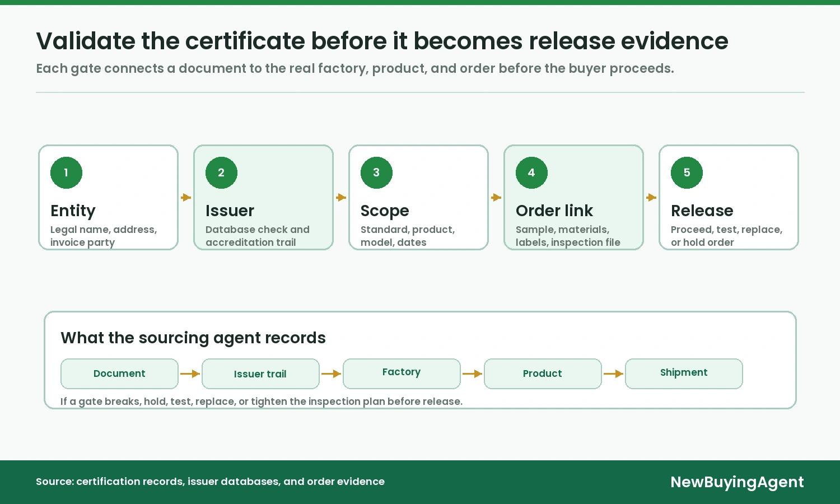Image resolution: width=840 pixels, height=504 pixels.
Task: Click 'Sample, materials, labels, inspection file' text
Action: pyautogui.click(x=568, y=236)
